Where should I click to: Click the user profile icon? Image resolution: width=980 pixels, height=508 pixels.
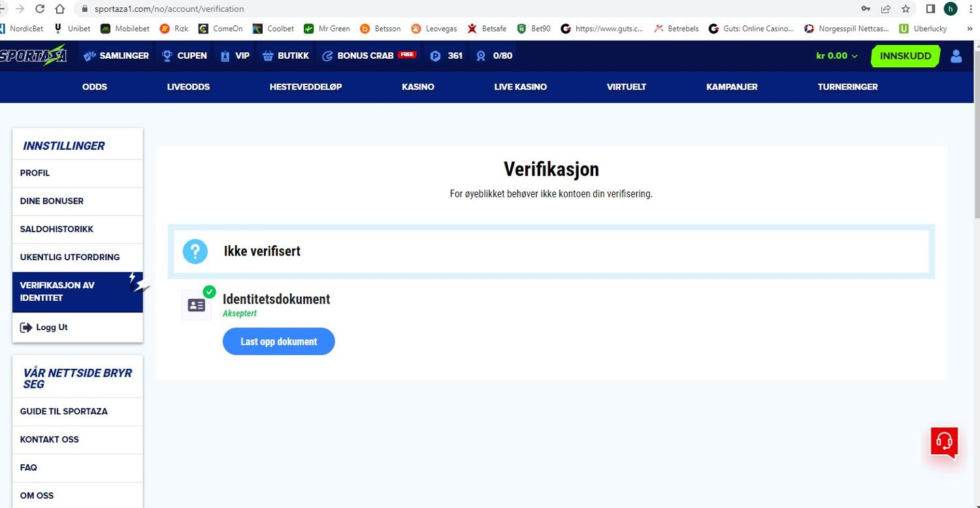(x=956, y=56)
